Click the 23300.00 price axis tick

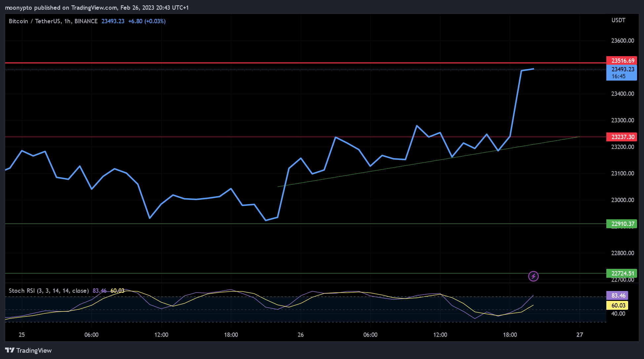point(623,120)
